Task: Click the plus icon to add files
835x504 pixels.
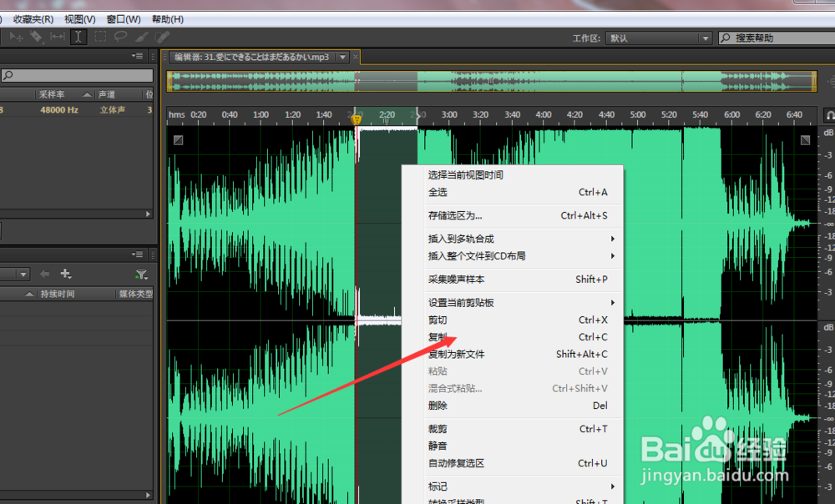Action: coord(66,273)
